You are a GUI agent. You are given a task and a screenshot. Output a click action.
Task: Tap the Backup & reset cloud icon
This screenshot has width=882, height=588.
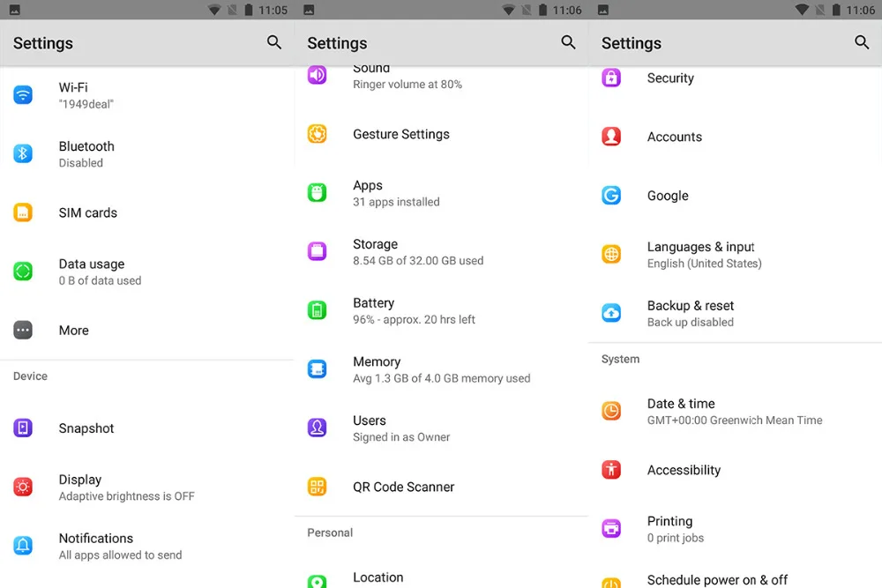click(x=611, y=313)
